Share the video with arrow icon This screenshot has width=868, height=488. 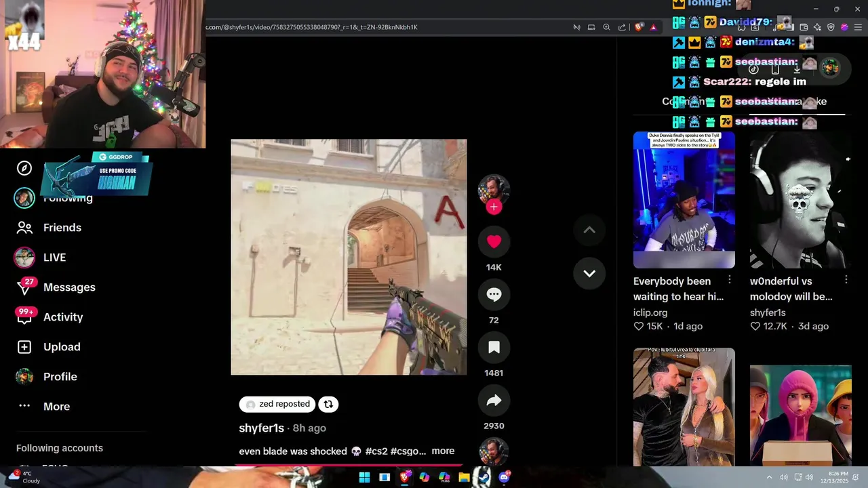(x=494, y=400)
